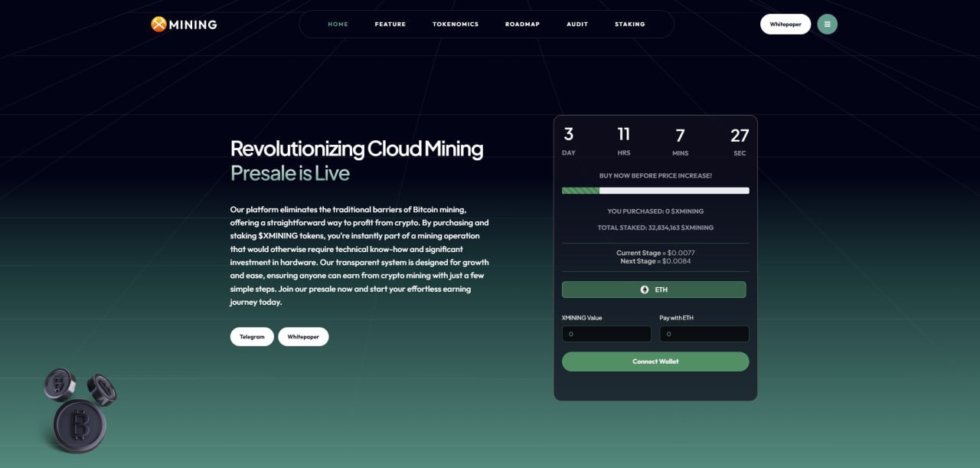The width and height of the screenshot is (980, 468).
Task: Click the Pay with ETH input box
Action: pos(704,334)
